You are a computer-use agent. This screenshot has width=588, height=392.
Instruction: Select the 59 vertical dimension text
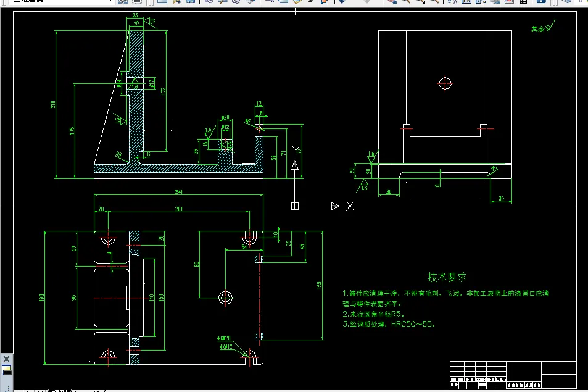[x=274, y=157]
